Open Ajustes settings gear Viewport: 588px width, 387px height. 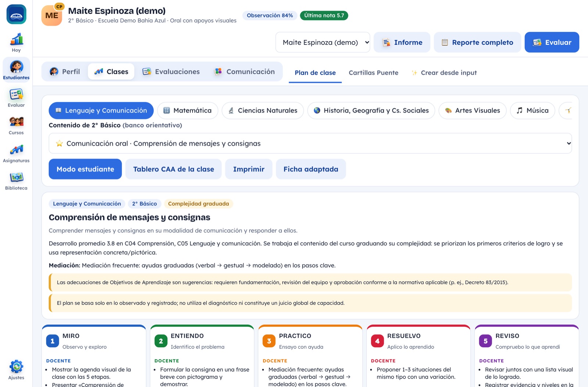[16, 370]
